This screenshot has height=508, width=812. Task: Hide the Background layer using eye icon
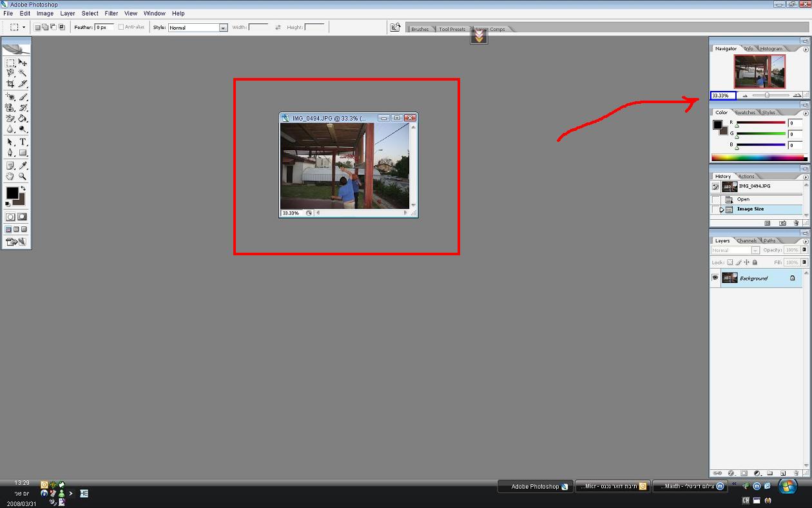[715, 278]
